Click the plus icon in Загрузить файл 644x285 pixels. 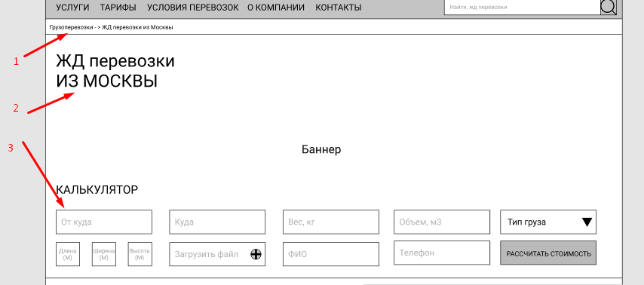click(x=256, y=254)
